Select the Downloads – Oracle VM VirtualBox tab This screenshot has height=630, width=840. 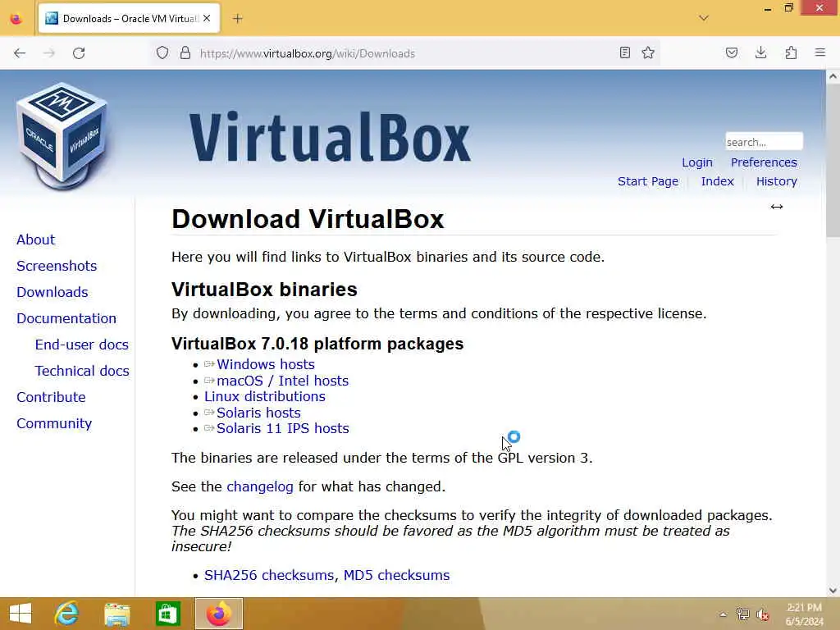click(129, 19)
